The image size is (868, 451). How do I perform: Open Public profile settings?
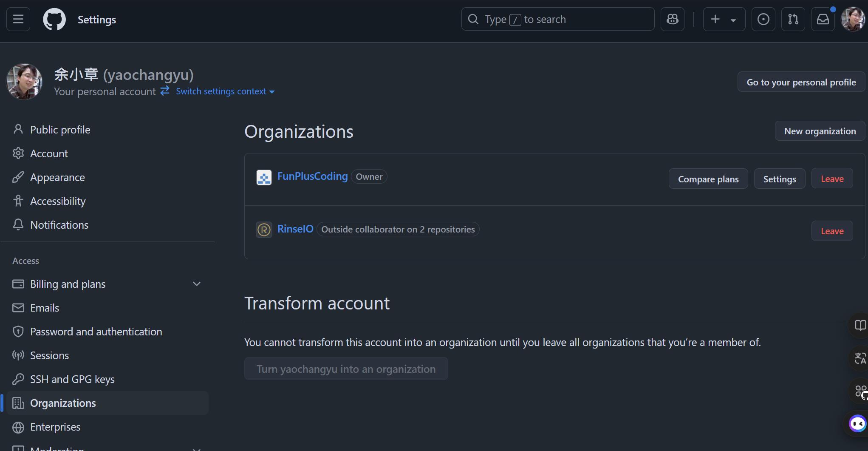click(x=107, y=130)
